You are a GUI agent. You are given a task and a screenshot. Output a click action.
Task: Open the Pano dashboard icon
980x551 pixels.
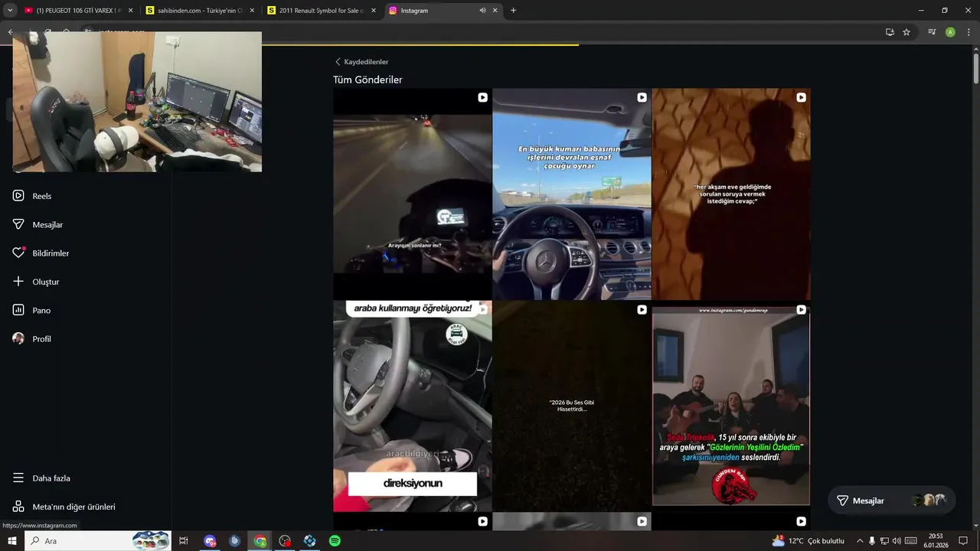(18, 310)
